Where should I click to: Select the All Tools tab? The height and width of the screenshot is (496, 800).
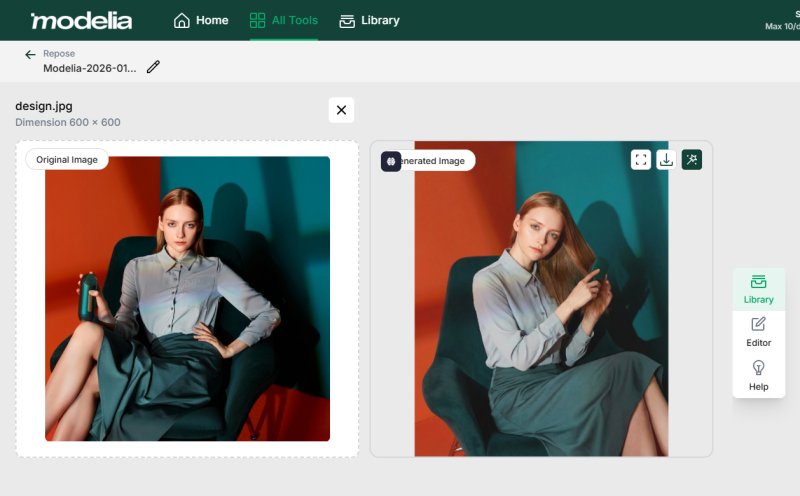tap(284, 20)
